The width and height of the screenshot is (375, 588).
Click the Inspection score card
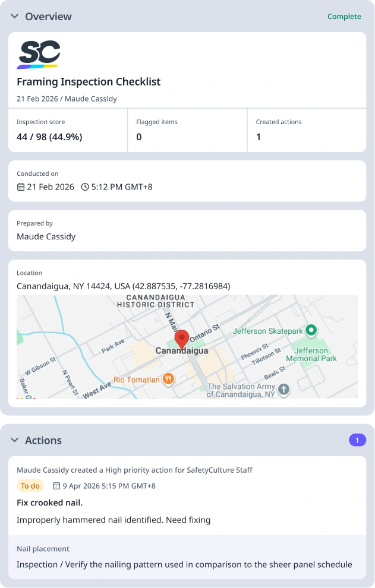tap(68, 130)
